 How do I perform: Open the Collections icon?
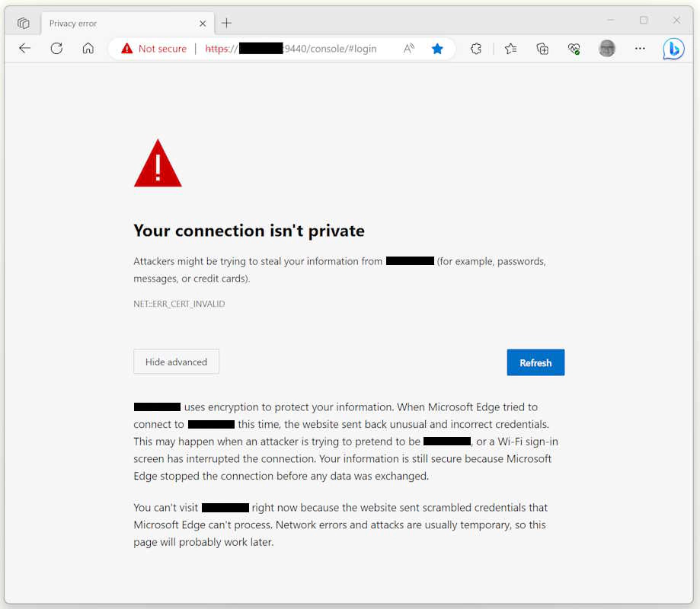542,49
